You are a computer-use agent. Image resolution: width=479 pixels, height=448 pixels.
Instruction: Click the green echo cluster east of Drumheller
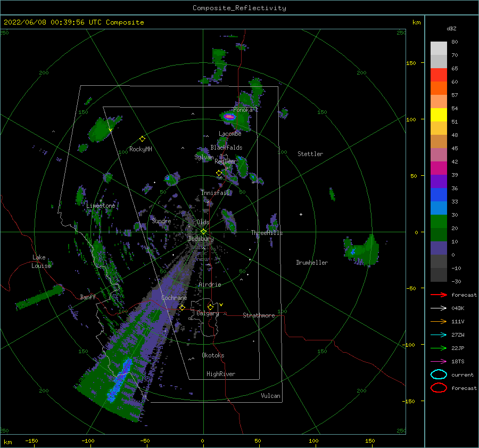[362, 250]
